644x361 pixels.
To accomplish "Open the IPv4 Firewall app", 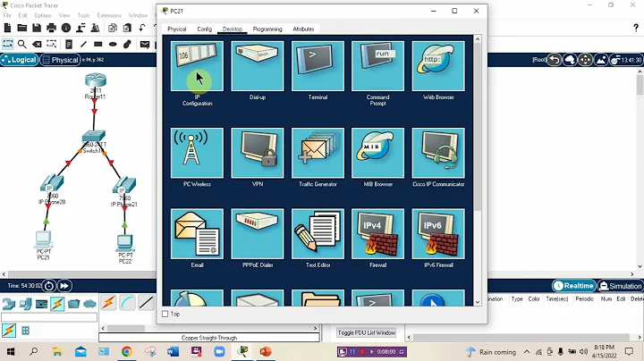I will [x=377, y=234].
